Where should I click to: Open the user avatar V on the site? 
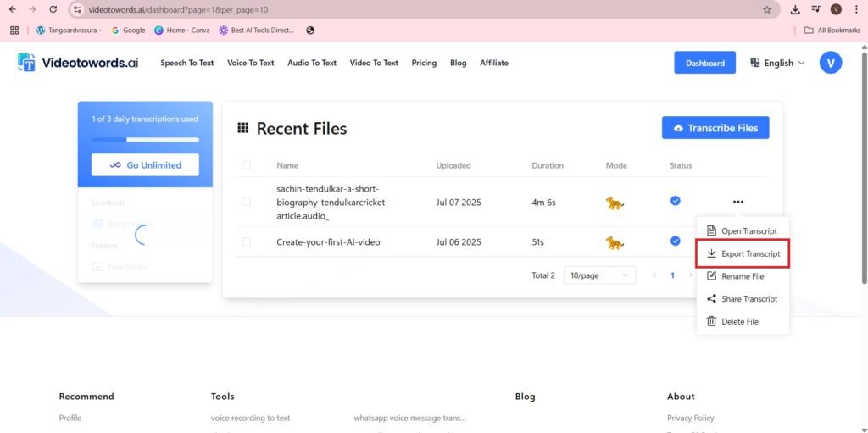pyautogui.click(x=831, y=63)
